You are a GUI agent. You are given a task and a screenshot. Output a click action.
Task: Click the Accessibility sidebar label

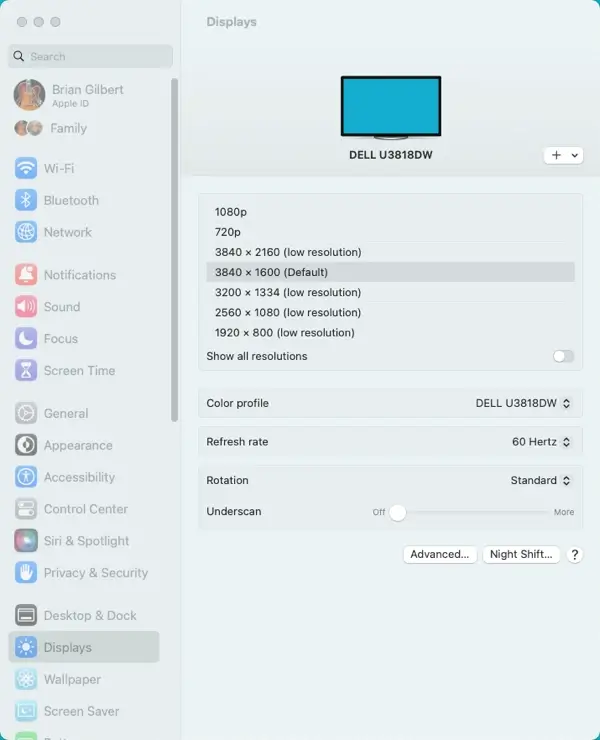pos(79,477)
